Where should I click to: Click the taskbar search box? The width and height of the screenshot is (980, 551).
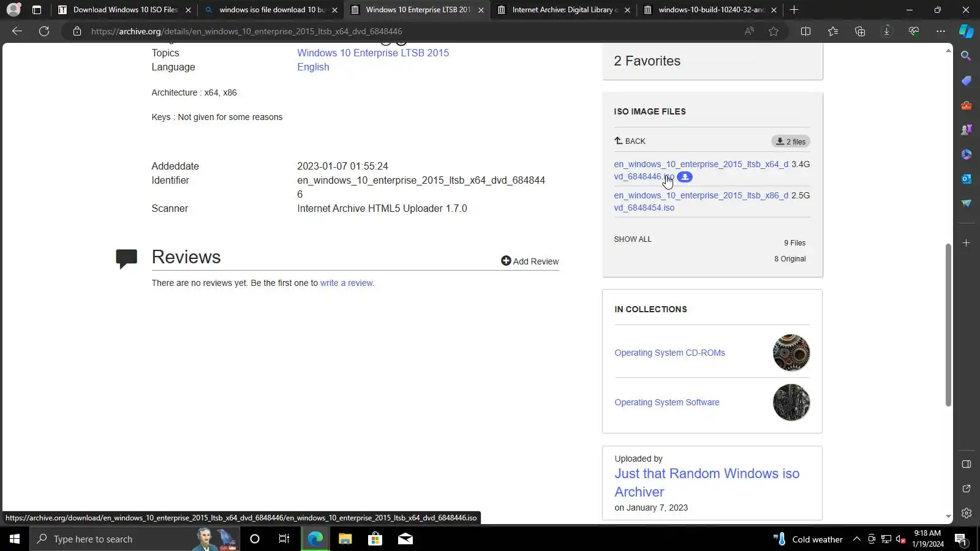pos(135,539)
